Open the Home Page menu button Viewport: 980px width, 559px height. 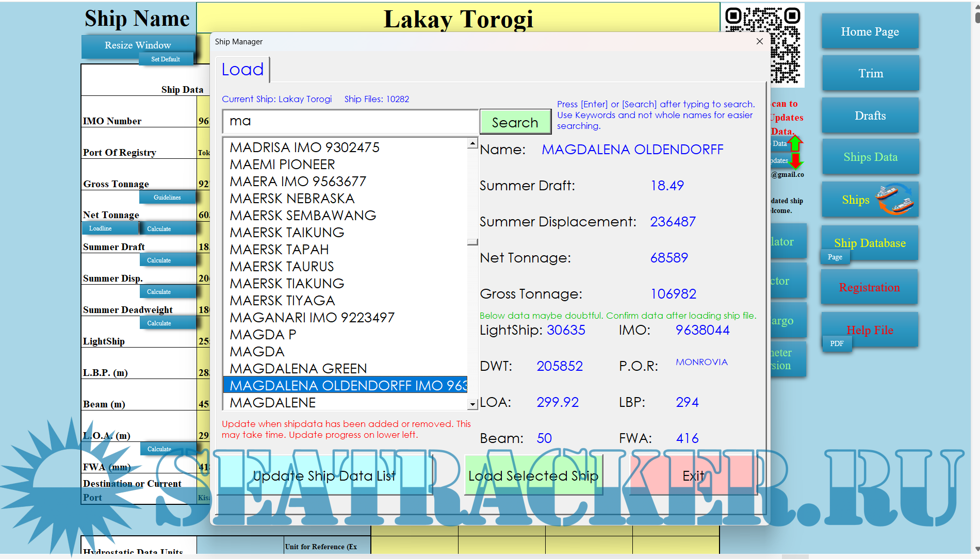(870, 31)
